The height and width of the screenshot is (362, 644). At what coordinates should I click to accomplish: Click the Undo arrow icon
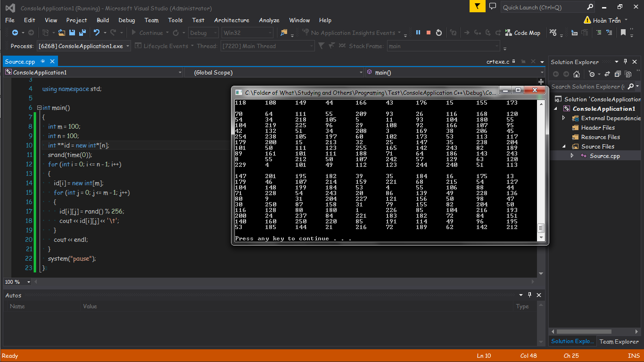(x=97, y=33)
